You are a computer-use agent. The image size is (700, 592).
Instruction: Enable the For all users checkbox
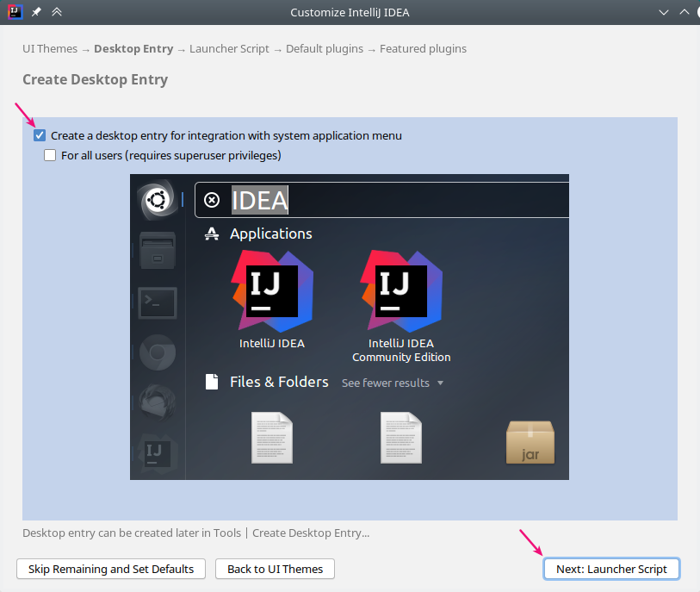pos(49,155)
